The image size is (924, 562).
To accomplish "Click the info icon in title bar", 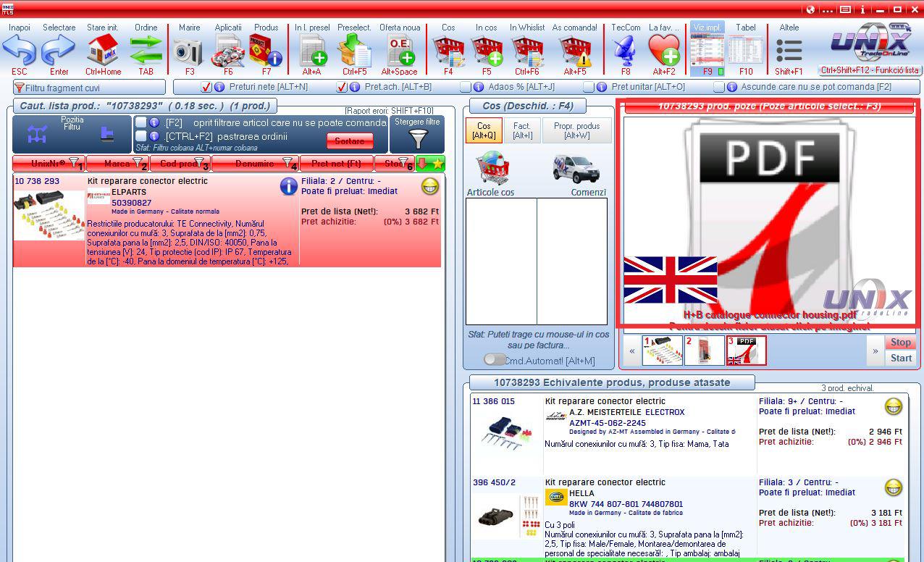I will coord(862,9).
